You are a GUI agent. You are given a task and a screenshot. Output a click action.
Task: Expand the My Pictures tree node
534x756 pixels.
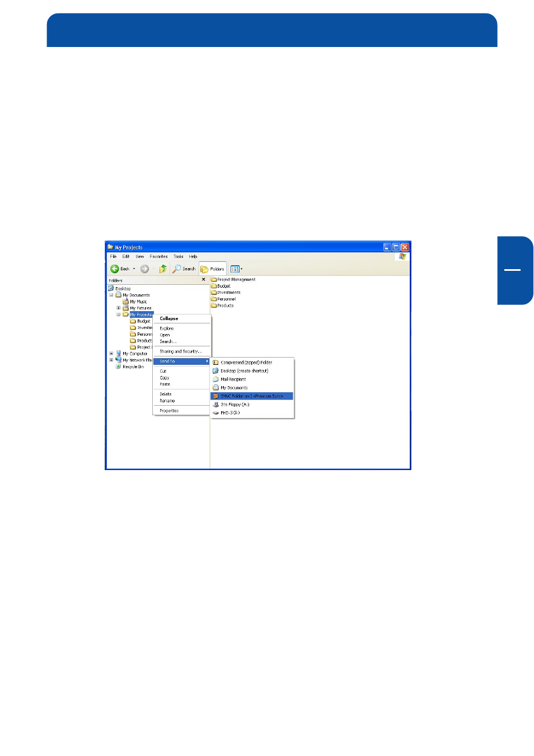(x=119, y=308)
